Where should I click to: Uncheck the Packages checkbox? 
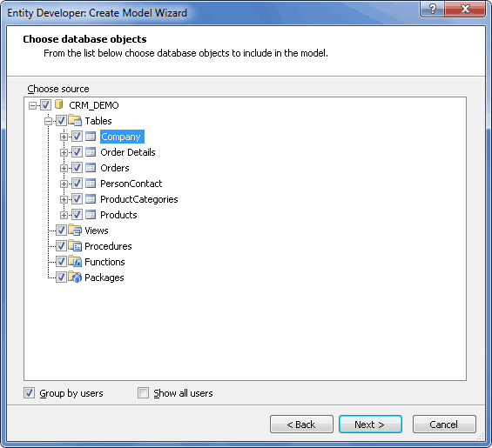coord(61,277)
